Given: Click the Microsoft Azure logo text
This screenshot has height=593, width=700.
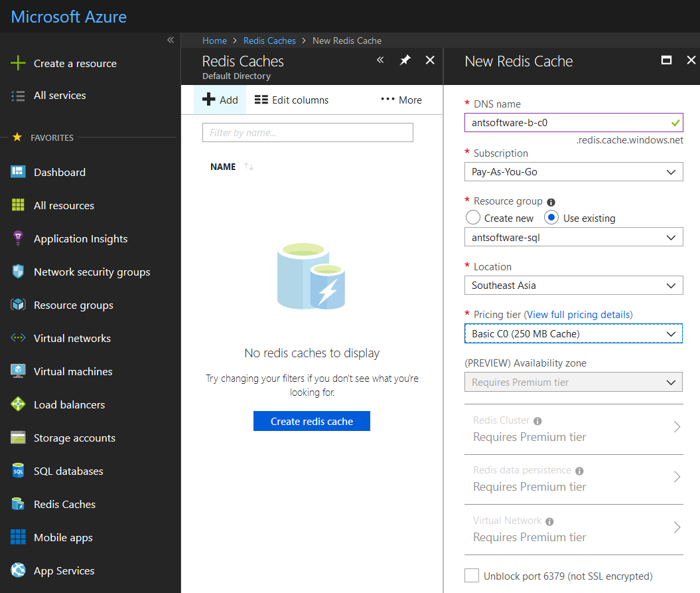Looking at the screenshot, I should tap(69, 17).
